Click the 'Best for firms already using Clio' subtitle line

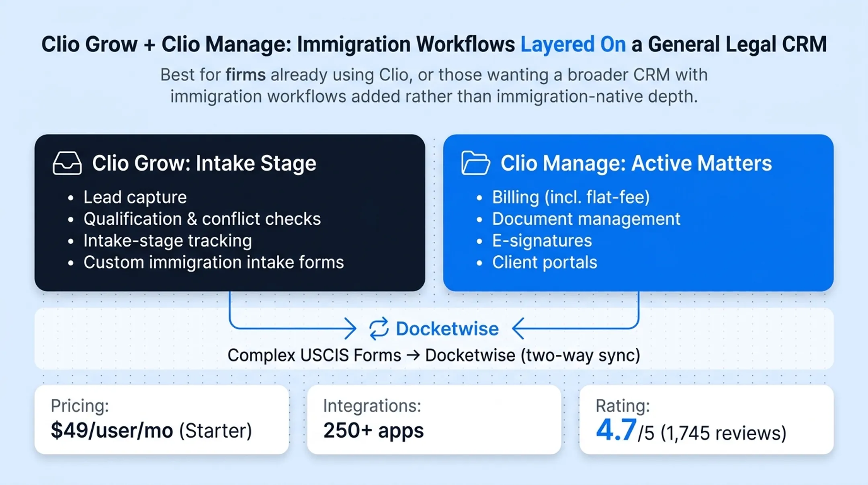[434, 75]
